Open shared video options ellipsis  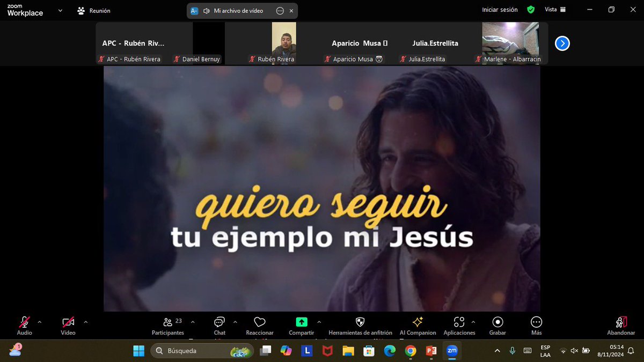[280, 11]
